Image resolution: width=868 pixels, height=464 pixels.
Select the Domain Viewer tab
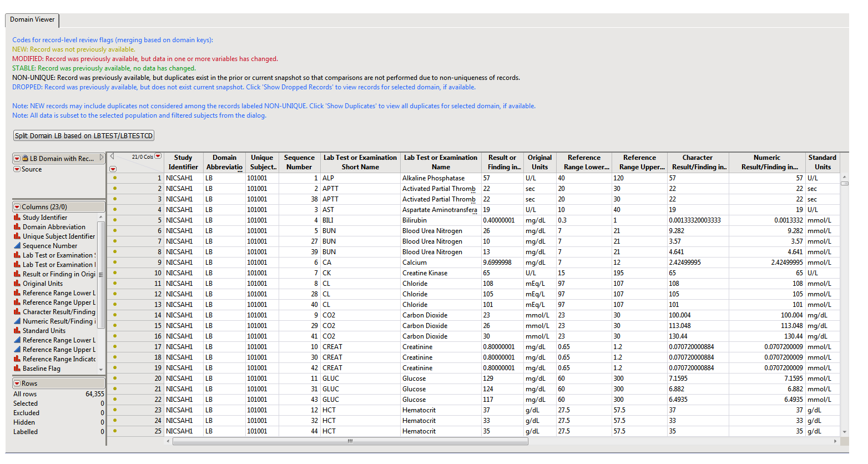(32, 19)
